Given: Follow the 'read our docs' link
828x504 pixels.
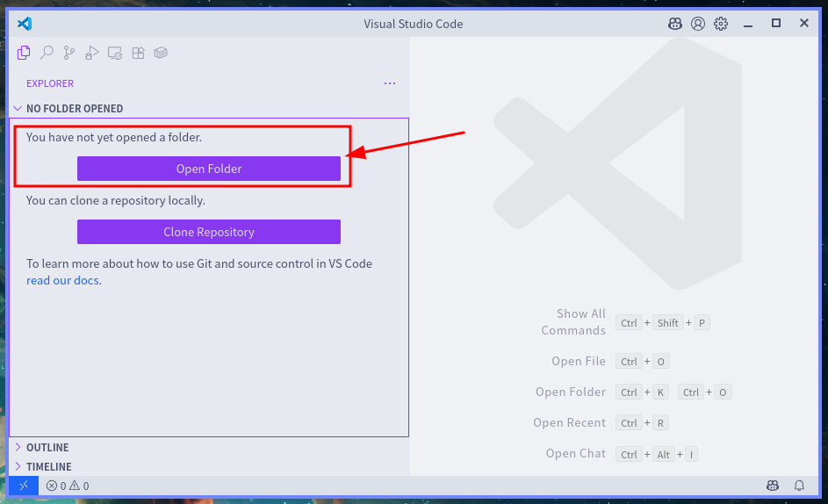Looking at the screenshot, I should point(62,281).
